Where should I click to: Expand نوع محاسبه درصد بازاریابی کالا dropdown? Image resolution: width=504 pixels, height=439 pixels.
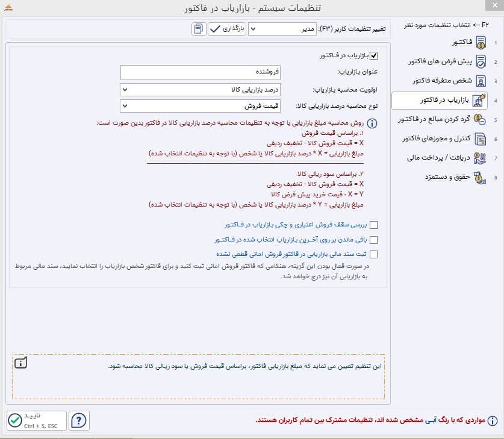[200, 106]
